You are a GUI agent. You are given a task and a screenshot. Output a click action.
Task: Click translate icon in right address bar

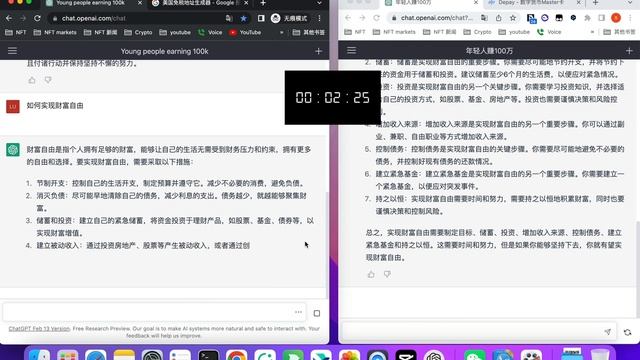click(x=484, y=18)
